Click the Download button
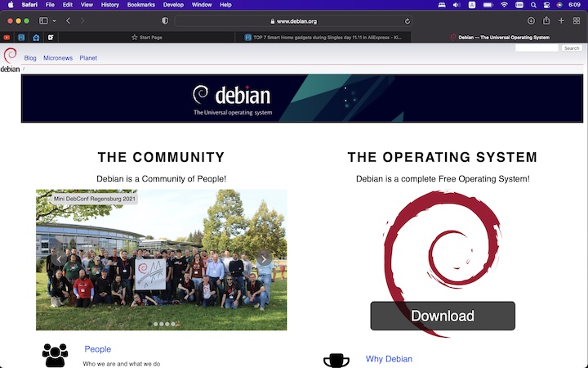 click(443, 316)
